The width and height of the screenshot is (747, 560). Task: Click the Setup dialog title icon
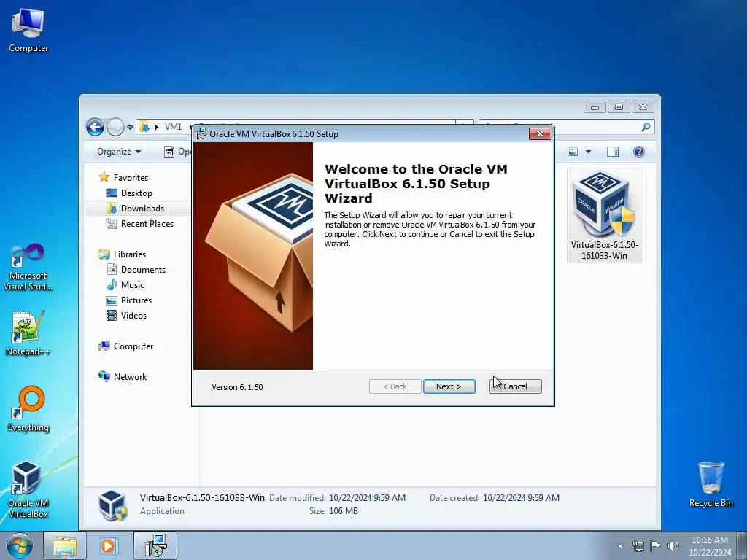(201, 134)
